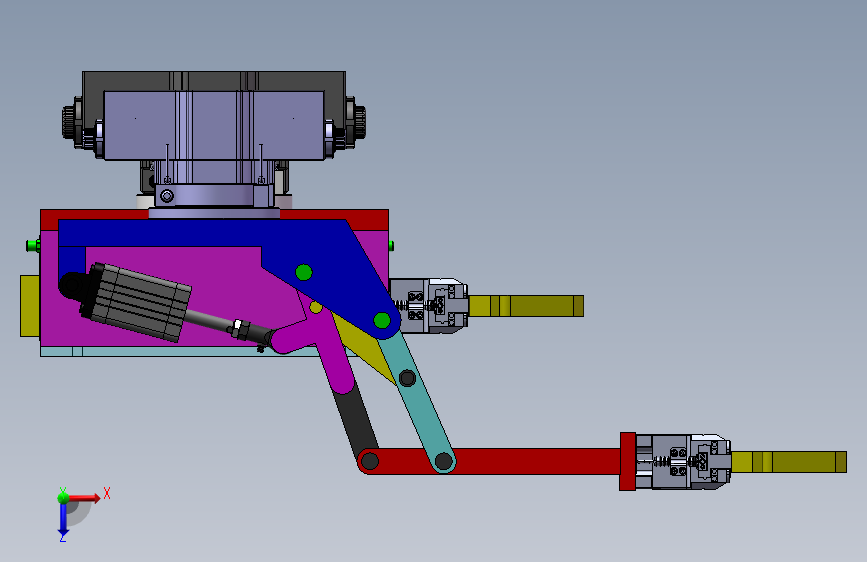This screenshot has width=867, height=562.
Task: Click the blue Z axis arrow of the triad
Action: [63, 520]
